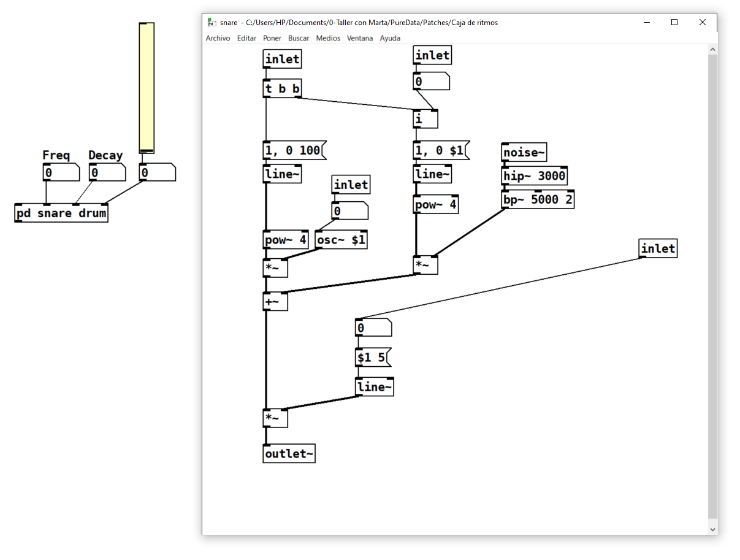The height and width of the screenshot is (560, 740).
Task: Select the inlet object above 't b b'
Action: 283,59
